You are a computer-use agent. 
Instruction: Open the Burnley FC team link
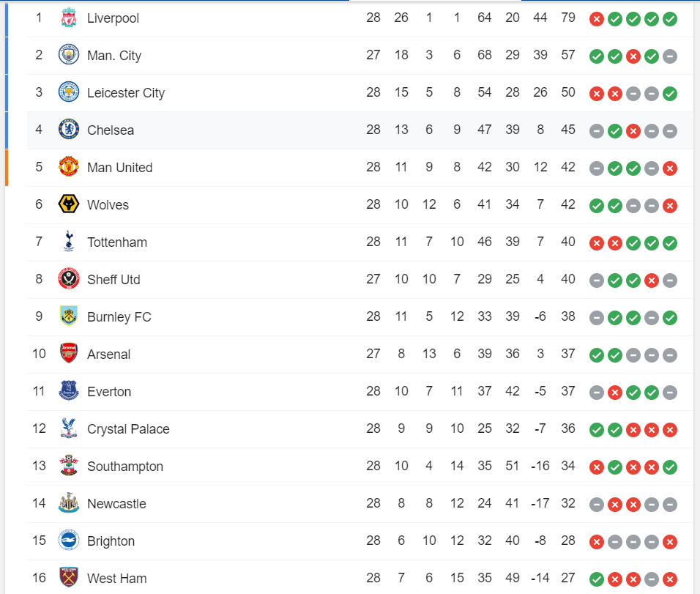coord(119,316)
